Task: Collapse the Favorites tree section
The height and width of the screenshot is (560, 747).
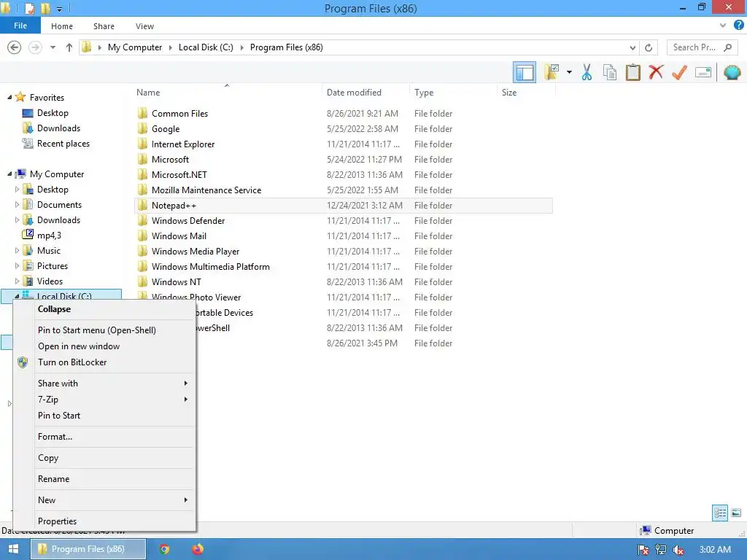Action: [9, 97]
